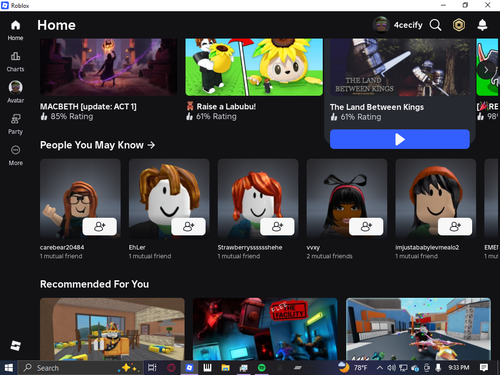Click the carebear20484 username

point(62,247)
